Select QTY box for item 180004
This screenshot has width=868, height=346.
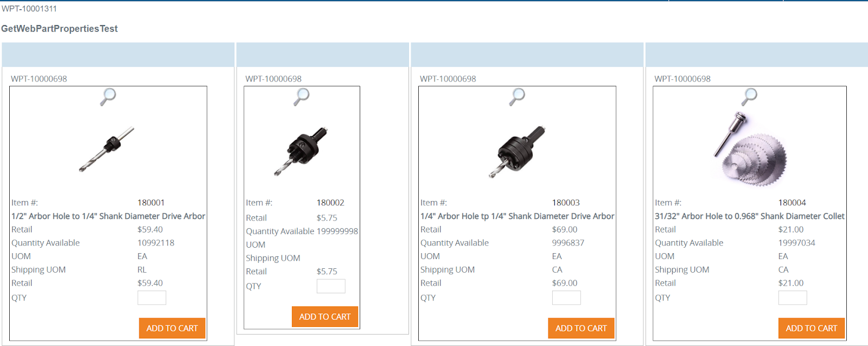(793, 298)
